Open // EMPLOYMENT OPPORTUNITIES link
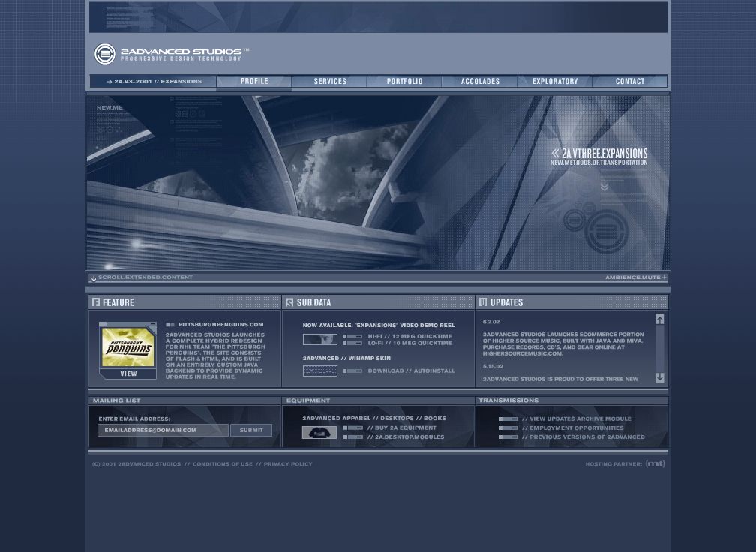The image size is (756, 552). click(573, 427)
